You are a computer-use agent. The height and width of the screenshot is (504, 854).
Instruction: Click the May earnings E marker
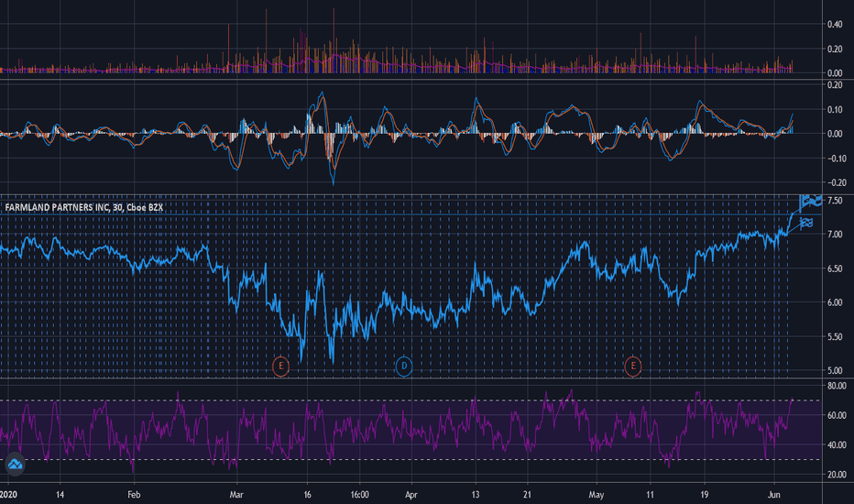click(633, 367)
